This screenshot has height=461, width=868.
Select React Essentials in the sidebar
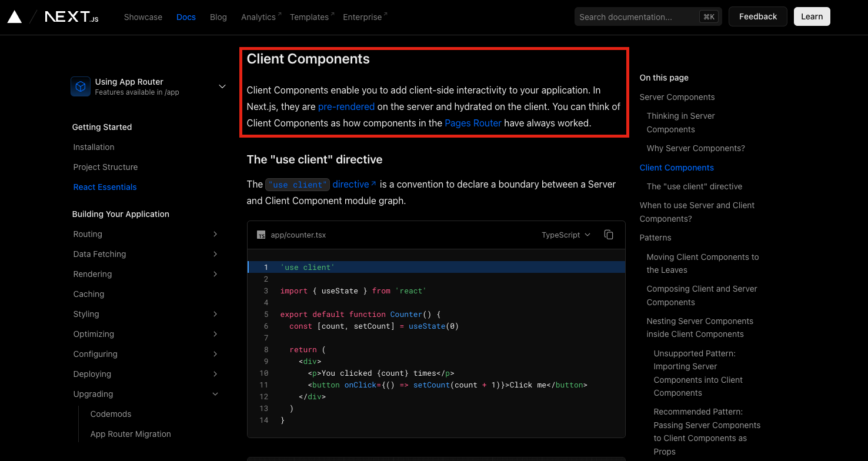click(x=105, y=187)
